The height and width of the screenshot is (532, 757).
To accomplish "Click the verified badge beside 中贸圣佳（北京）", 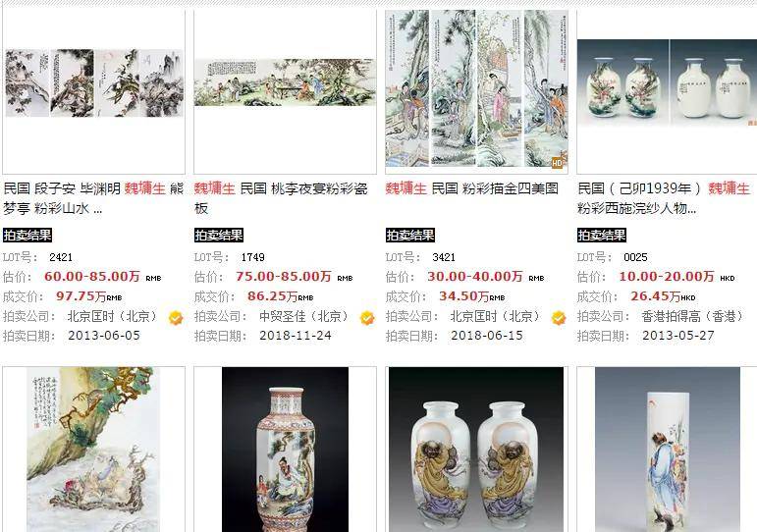I will pyautogui.click(x=367, y=318).
